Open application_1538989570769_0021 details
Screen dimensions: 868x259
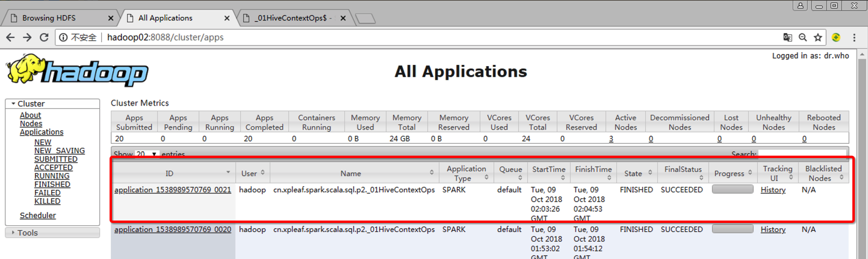(173, 190)
